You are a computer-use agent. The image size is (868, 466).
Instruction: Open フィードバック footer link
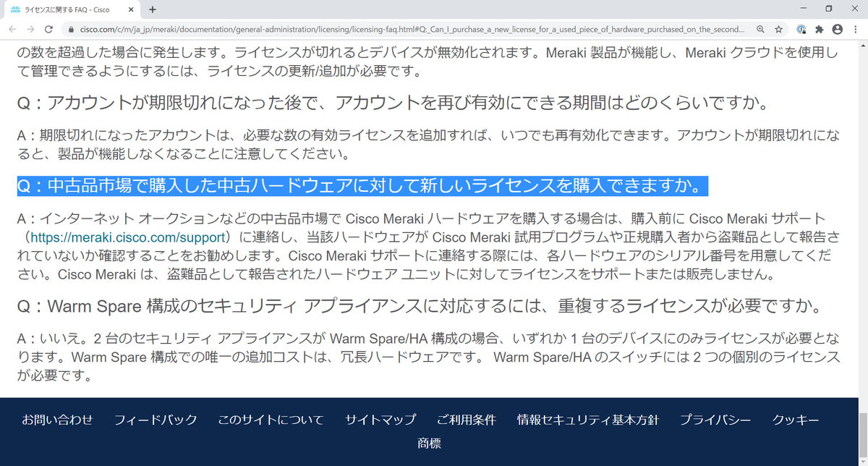[156, 420]
